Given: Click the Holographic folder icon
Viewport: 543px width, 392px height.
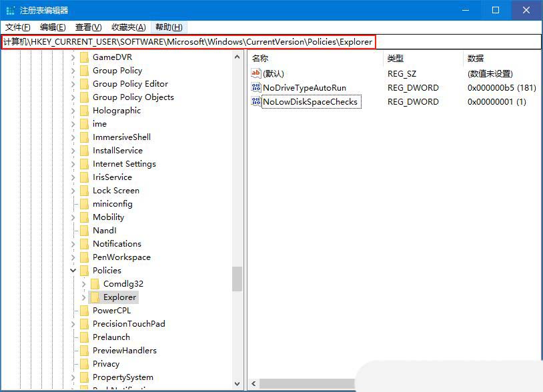Looking at the screenshot, I should coord(84,111).
